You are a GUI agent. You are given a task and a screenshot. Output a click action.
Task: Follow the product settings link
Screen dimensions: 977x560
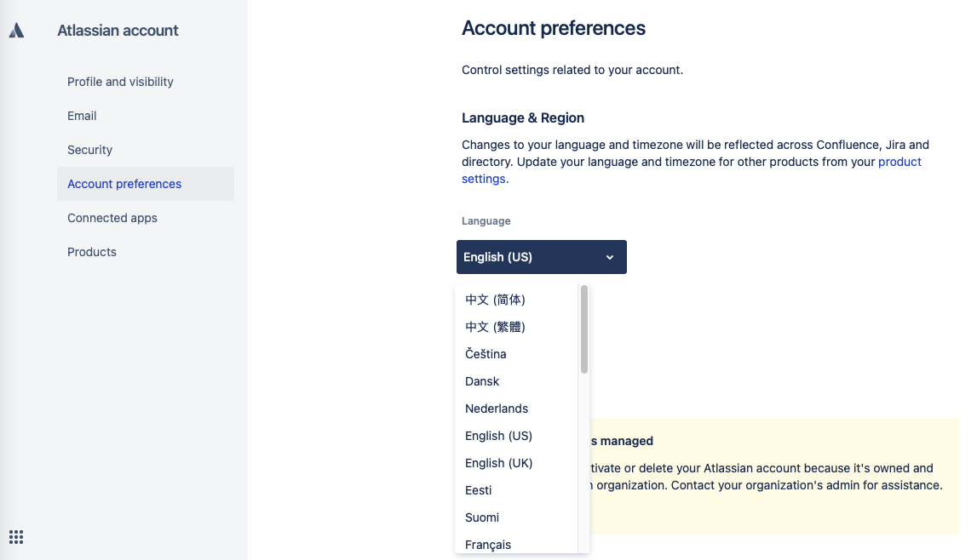899,162
